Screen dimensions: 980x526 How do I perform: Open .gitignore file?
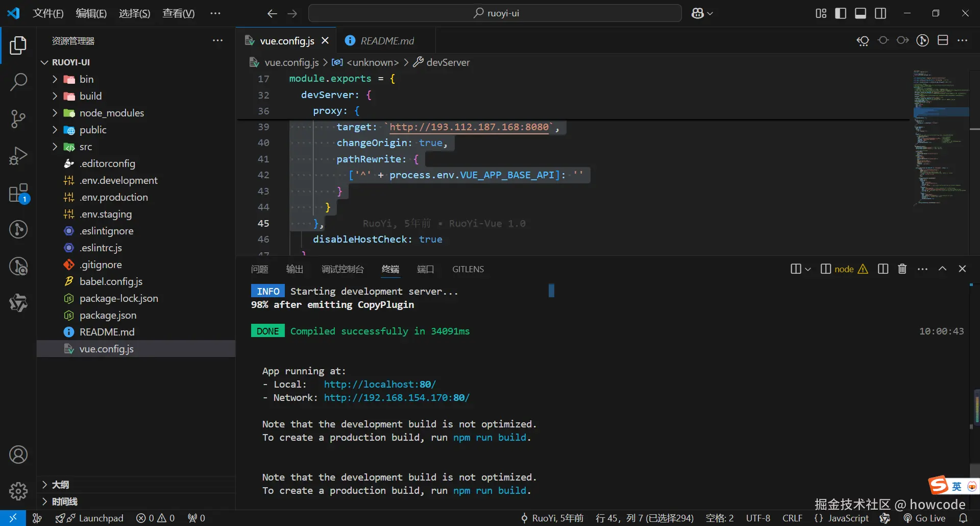(136, 265)
